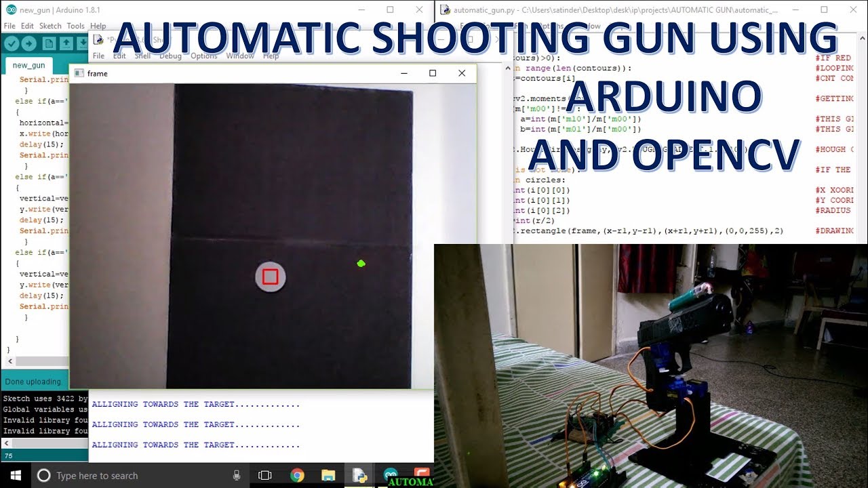
Task: Open the Windows Start menu
Action: 15,475
